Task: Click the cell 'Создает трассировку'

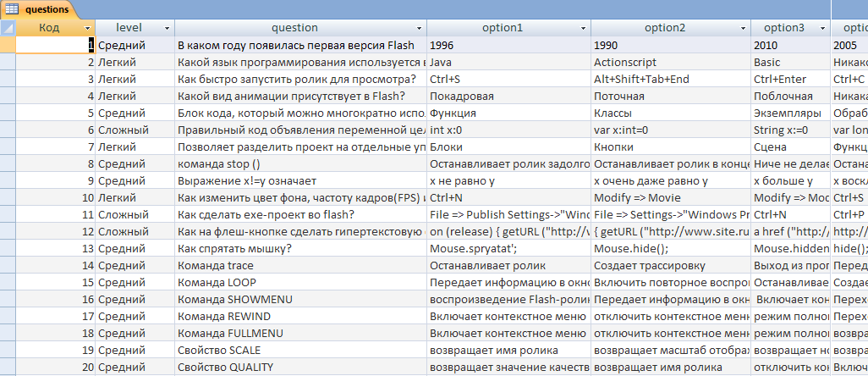Action: click(671, 266)
